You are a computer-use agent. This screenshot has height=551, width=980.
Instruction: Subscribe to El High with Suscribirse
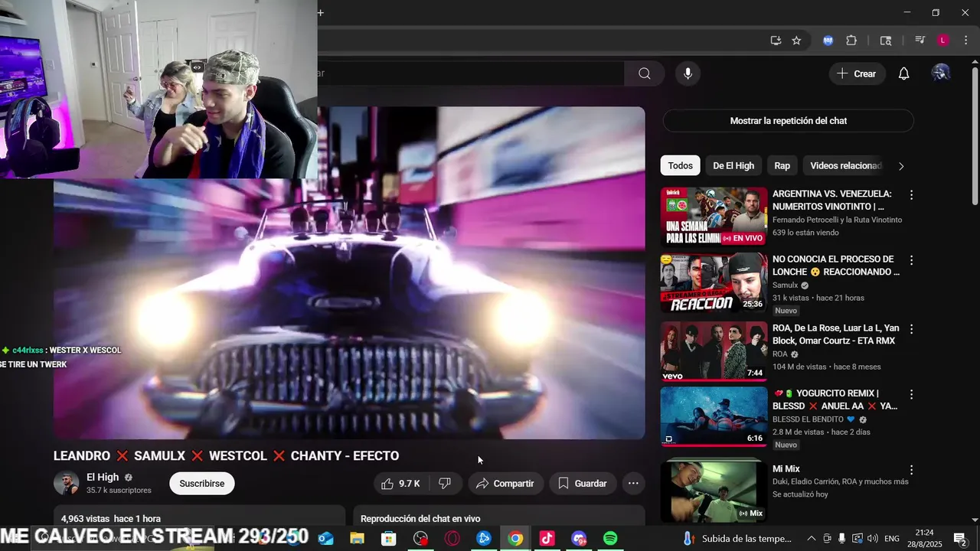click(202, 484)
